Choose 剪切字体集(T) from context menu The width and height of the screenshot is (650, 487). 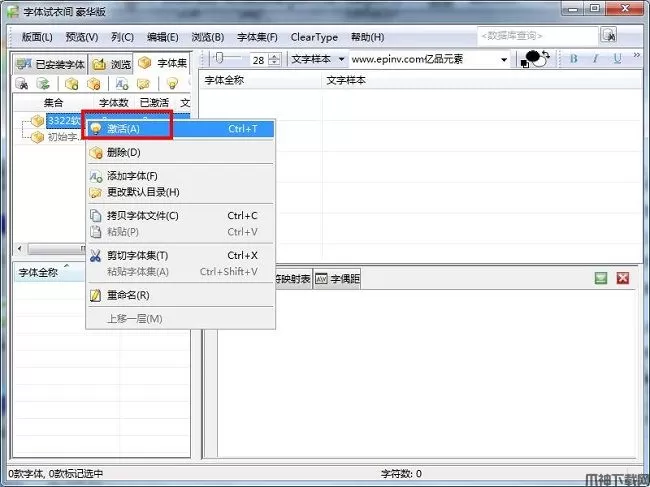pyautogui.click(x=180, y=255)
